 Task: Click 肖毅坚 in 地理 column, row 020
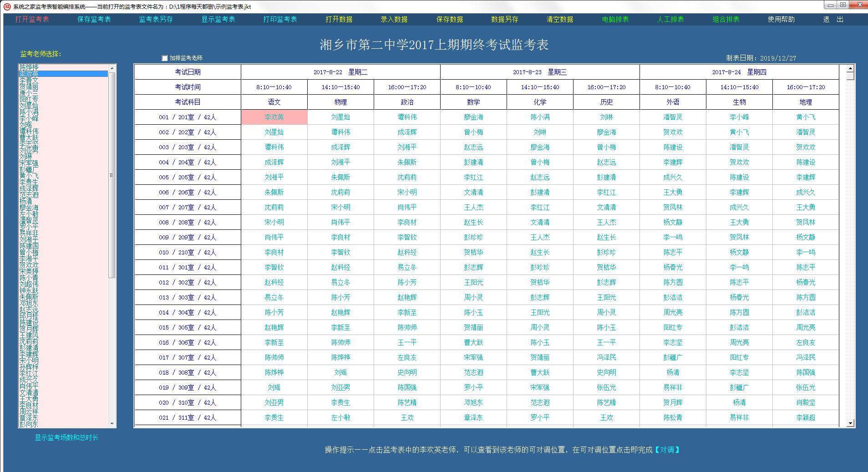[806, 402]
